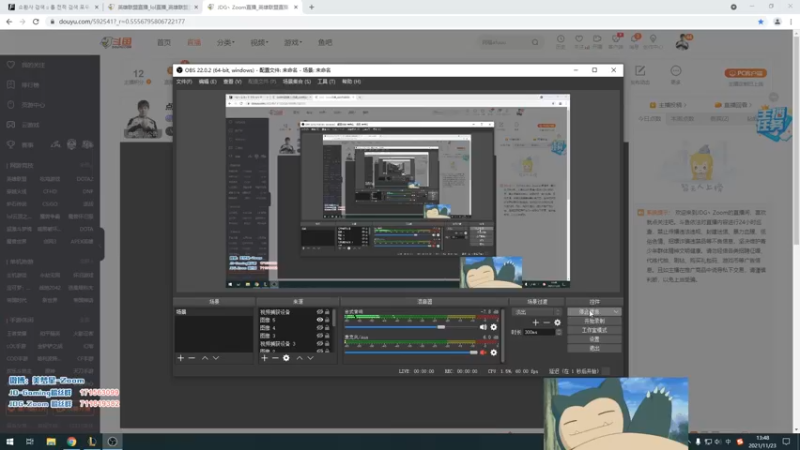Open Douyu history clock icon

[561, 41]
